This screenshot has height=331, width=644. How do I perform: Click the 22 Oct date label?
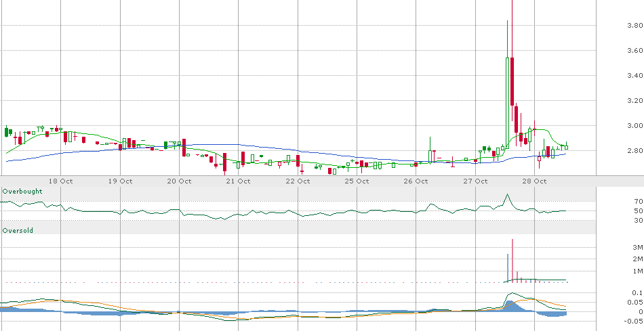[x=298, y=181]
